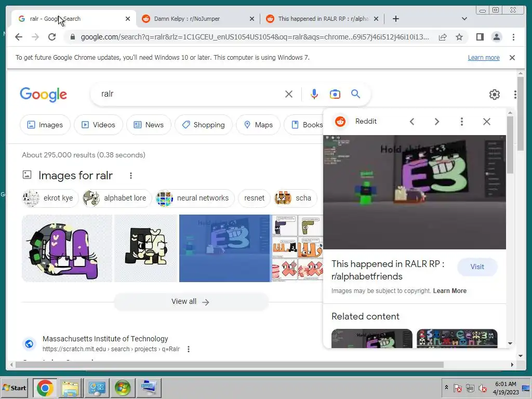Open options for the MIT Scratch result
This screenshot has height=399, width=532.
pos(189,349)
